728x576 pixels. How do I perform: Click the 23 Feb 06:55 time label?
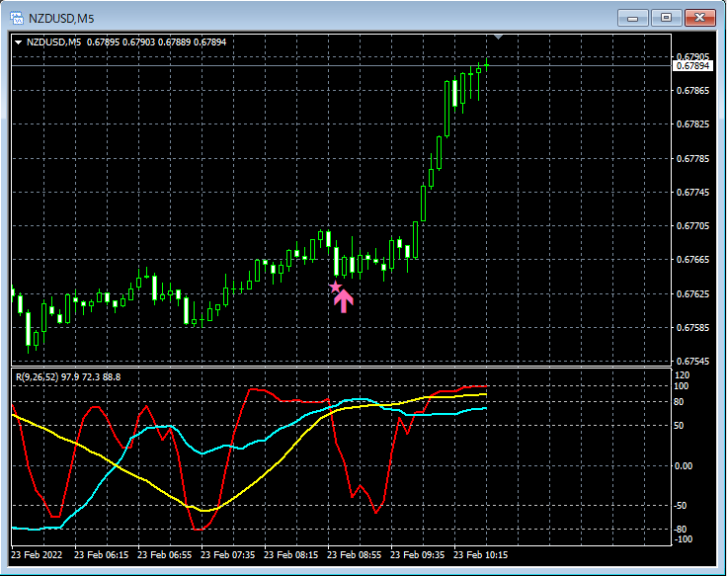(x=164, y=555)
